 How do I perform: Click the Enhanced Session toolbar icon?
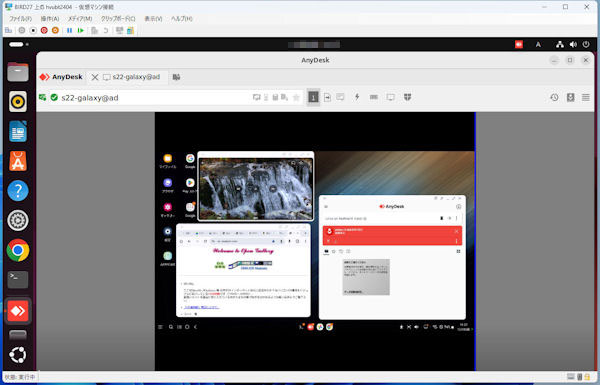click(119, 30)
